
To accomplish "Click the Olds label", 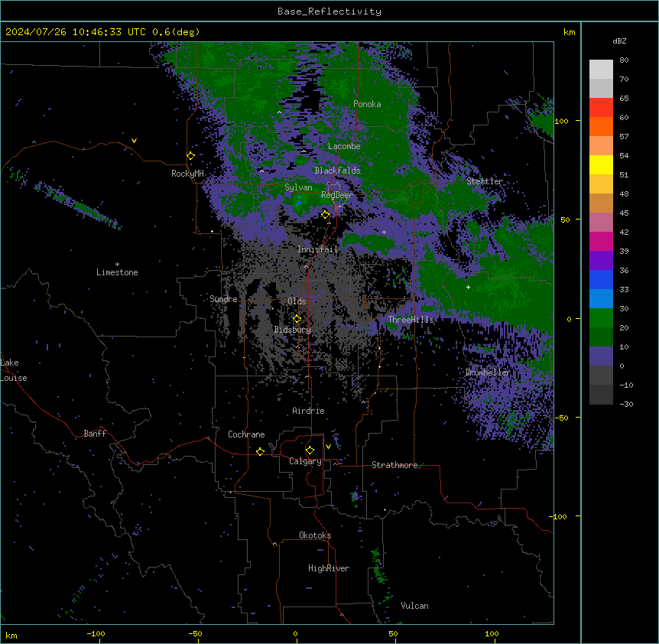I will click(297, 301).
